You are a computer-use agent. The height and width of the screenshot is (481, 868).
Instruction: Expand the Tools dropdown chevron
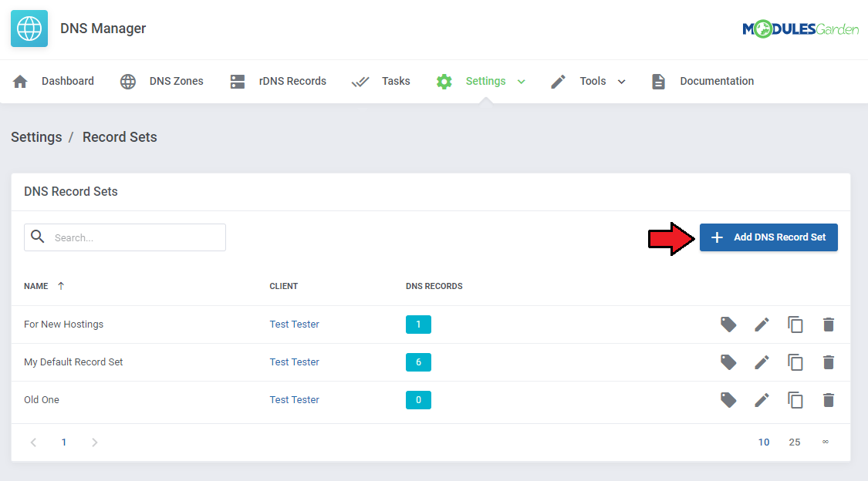coord(621,82)
